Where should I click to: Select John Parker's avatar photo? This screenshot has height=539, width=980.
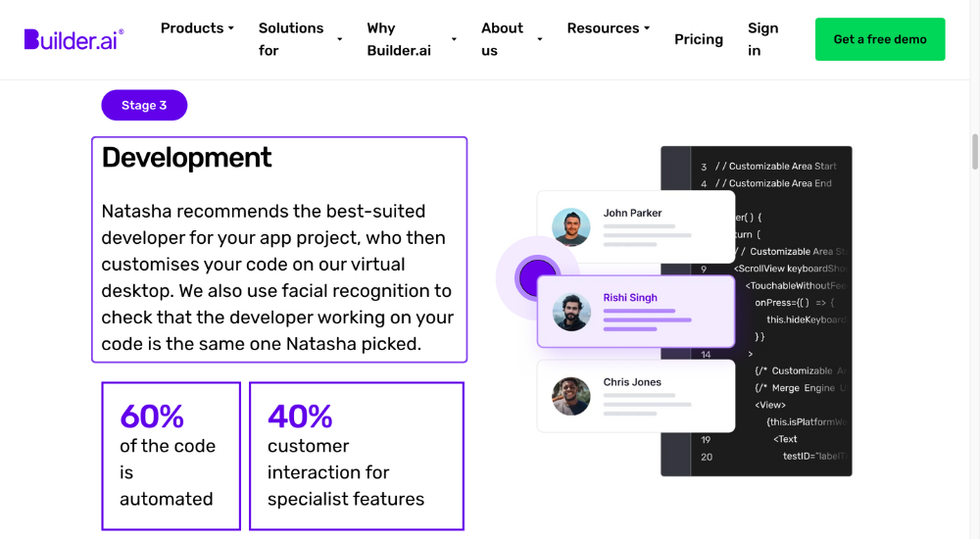[571, 227]
